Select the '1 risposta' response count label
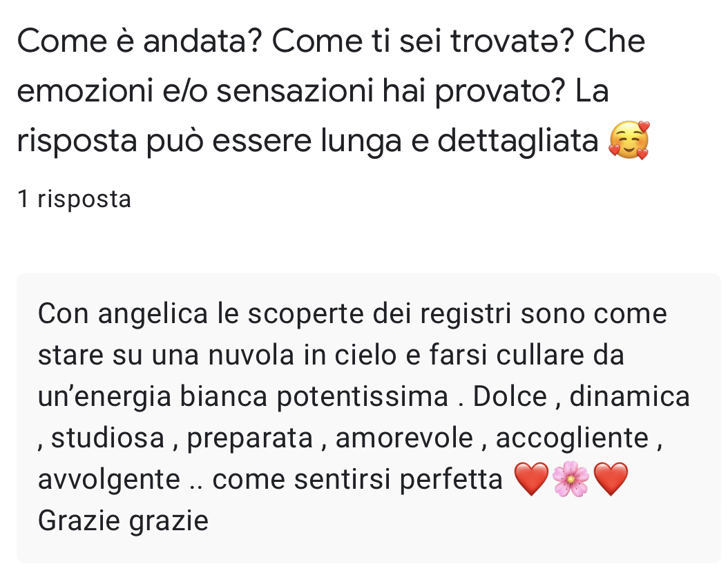Screen dimensions: 728x582 tap(75, 199)
